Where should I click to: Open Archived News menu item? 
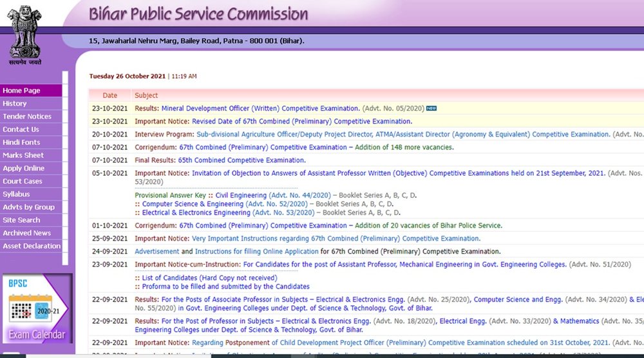[31, 233]
